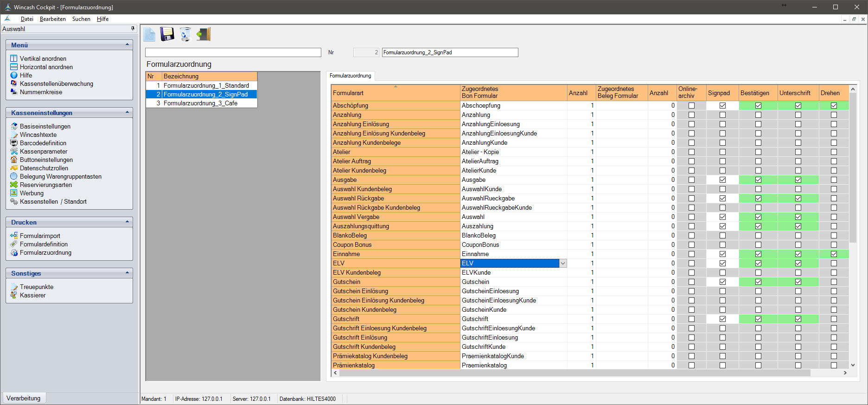The image size is (868, 405).
Task: Click the exit door toolbar icon
Action: [204, 34]
